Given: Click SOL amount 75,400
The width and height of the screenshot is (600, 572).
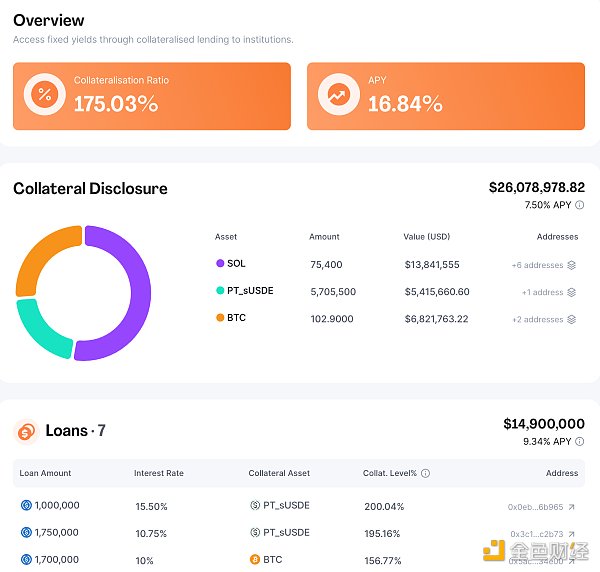Looking at the screenshot, I should click(326, 265).
